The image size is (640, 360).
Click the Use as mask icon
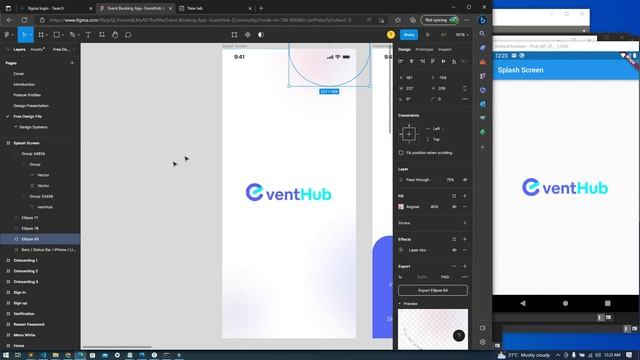tap(261, 35)
